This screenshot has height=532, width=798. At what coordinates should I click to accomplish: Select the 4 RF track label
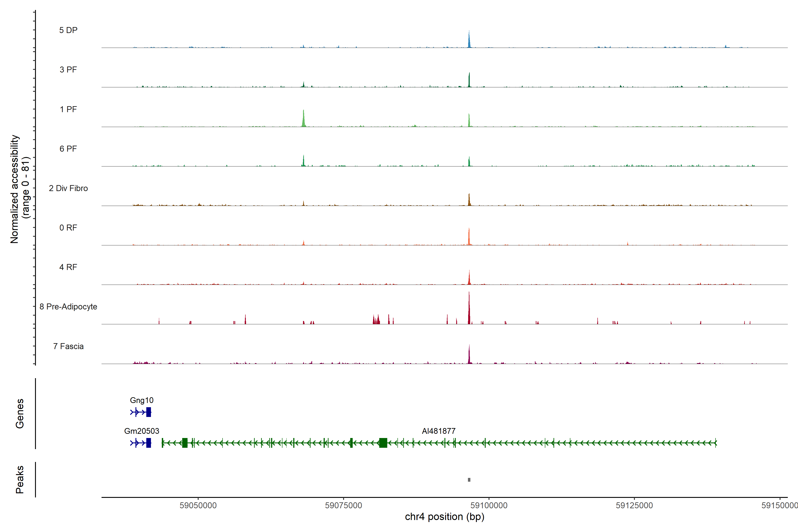tap(68, 267)
